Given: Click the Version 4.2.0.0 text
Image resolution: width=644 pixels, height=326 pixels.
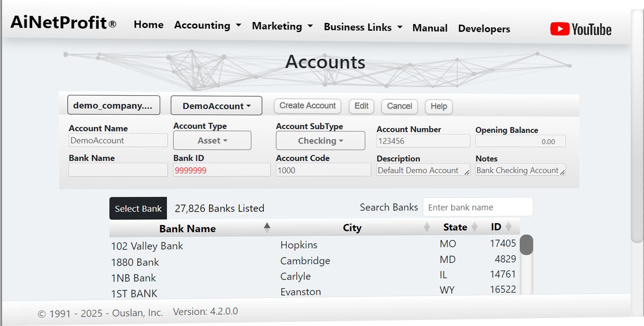Looking at the screenshot, I should pyautogui.click(x=205, y=312).
